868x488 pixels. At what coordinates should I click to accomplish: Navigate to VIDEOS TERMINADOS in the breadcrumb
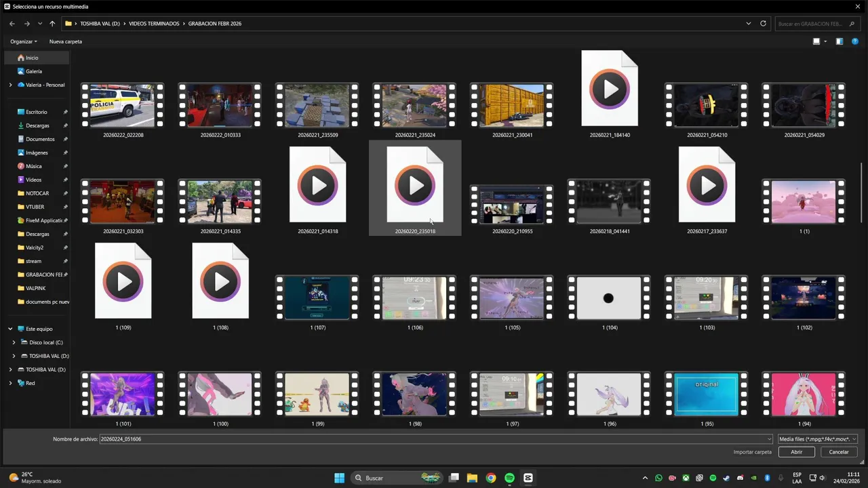click(x=154, y=24)
